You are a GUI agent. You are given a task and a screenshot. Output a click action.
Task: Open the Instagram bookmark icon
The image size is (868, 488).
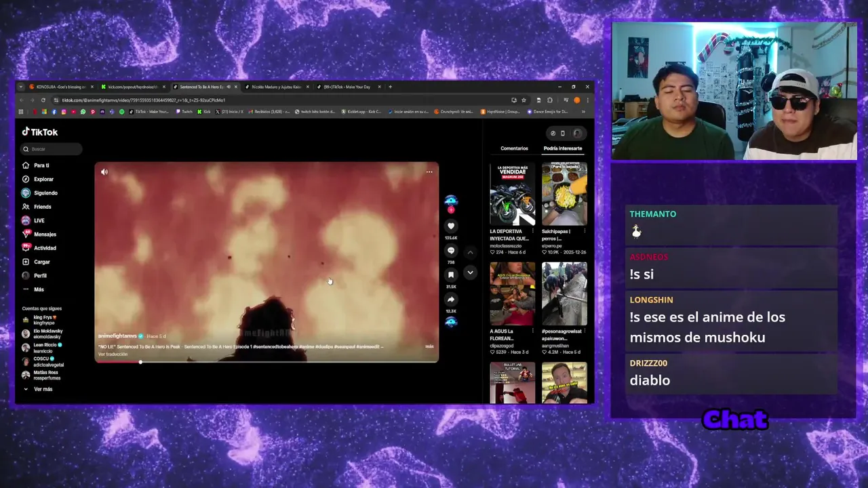pyautogui.click(x=64, y=112)
